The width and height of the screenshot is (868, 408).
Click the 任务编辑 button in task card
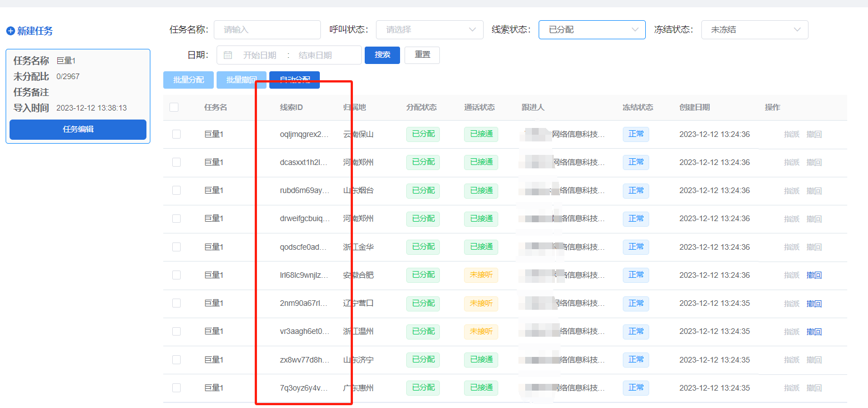[78, 130]
